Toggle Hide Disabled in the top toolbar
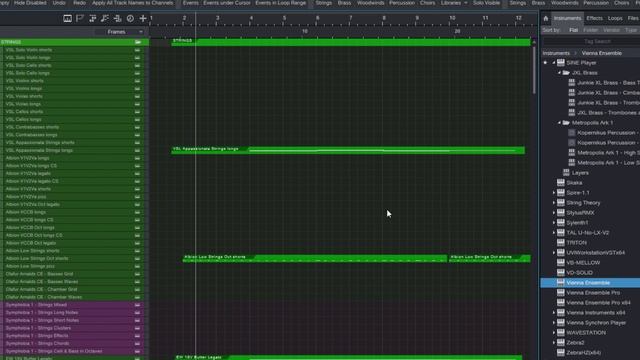 (30, 3)
